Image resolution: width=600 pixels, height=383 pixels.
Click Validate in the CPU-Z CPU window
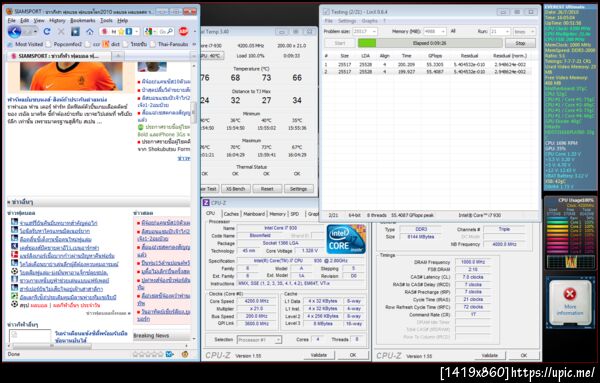[x=319, y=355]
